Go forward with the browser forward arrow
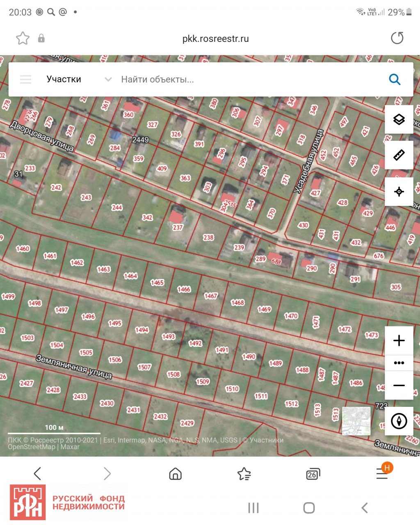Viewport: 420px width, 525px height. (107, 474)
